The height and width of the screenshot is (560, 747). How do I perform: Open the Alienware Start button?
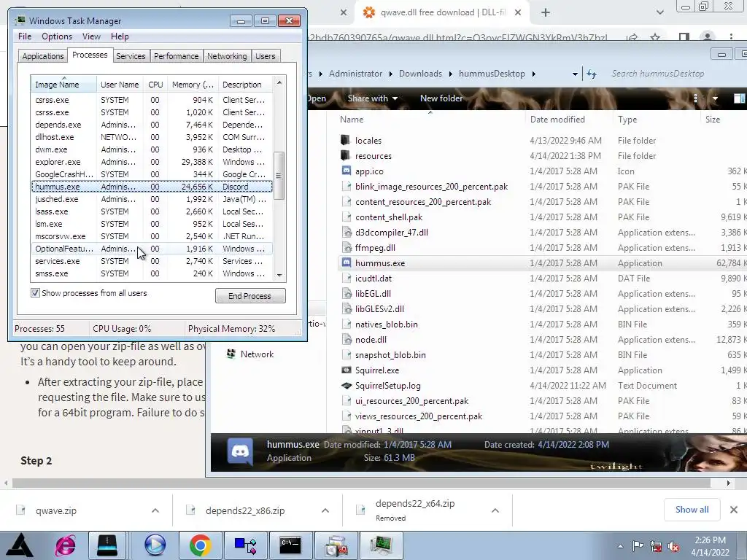[x=20, y=545]
